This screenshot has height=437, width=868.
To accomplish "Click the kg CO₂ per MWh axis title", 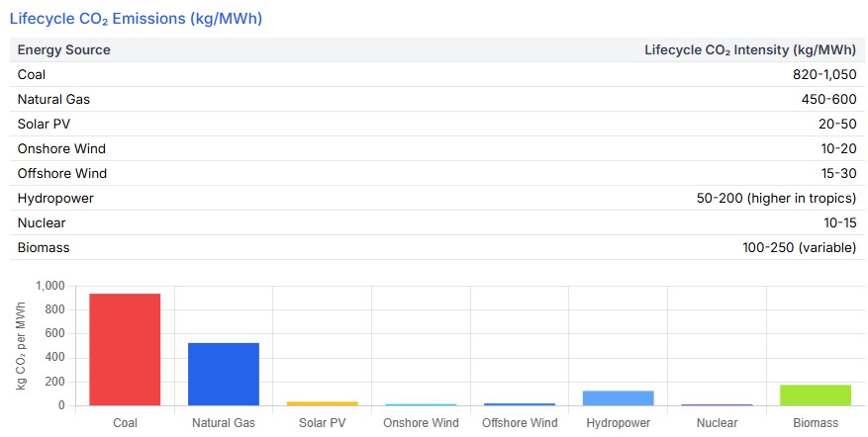I will [21, 345].
